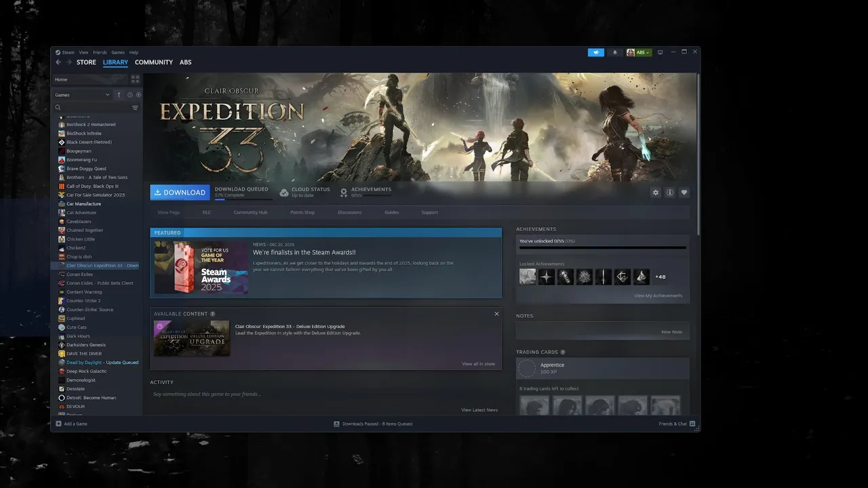This screenshot has width=868, height=488.
Task: Click the recent activity clock icon
Action: click(130, 95)
